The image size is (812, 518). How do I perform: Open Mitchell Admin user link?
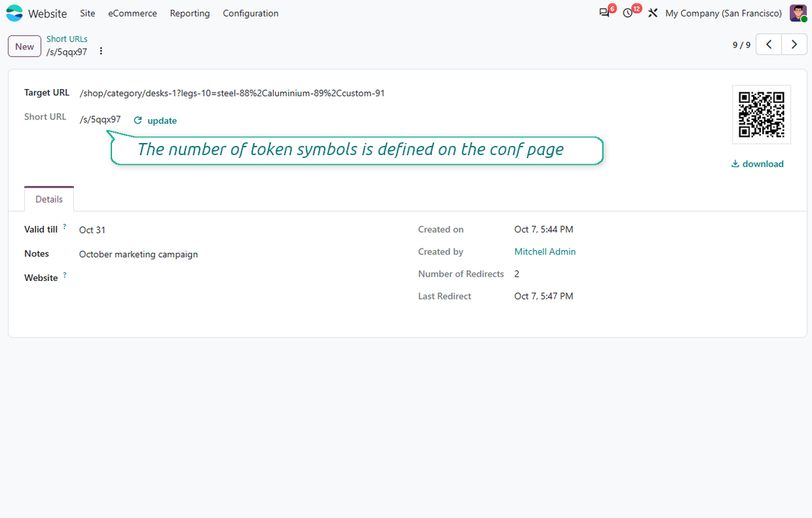pyautogui.click(x=545, y=251)
